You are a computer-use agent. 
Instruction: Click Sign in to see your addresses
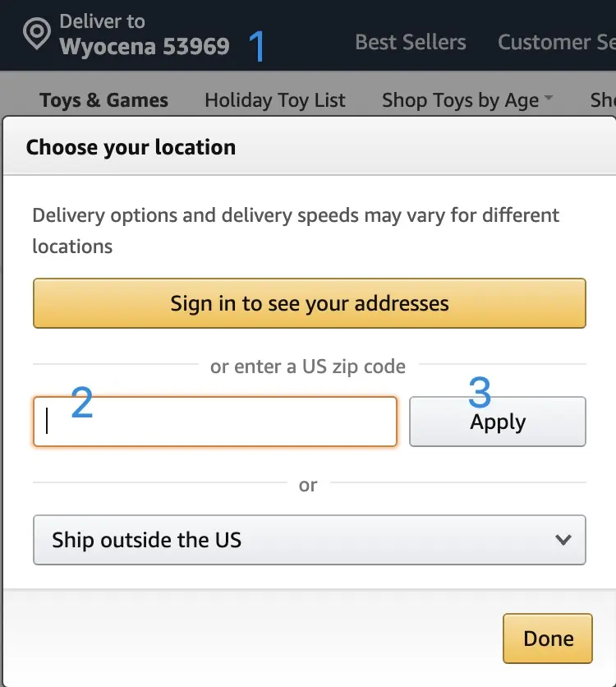(310, 303)
